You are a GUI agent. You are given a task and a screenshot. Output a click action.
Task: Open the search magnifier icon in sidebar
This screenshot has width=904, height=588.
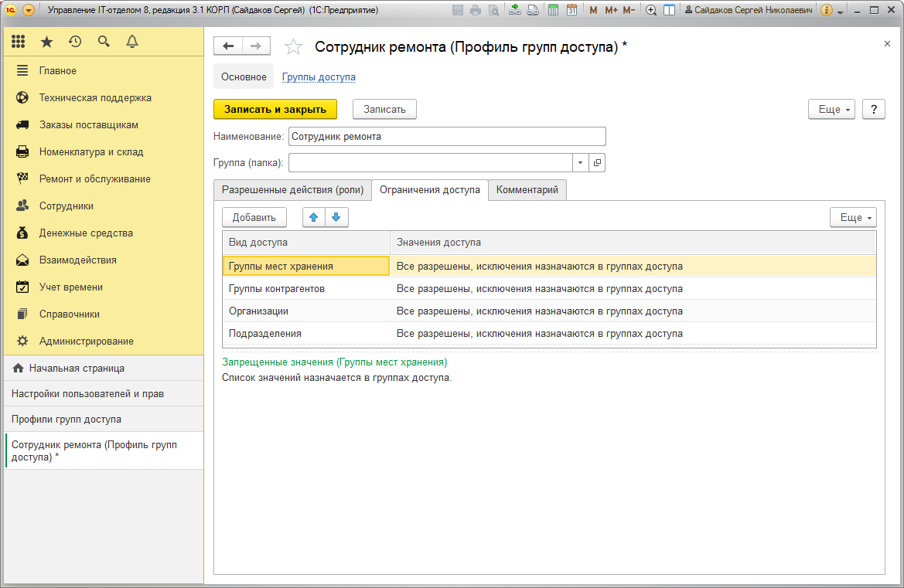[104, 42]
